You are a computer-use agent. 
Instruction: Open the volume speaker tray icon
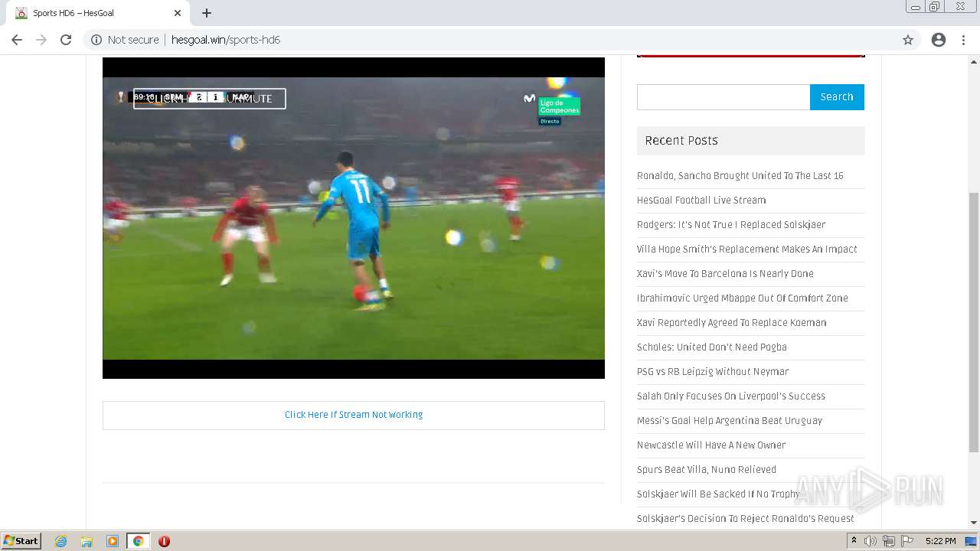click(x=871, y=541)
